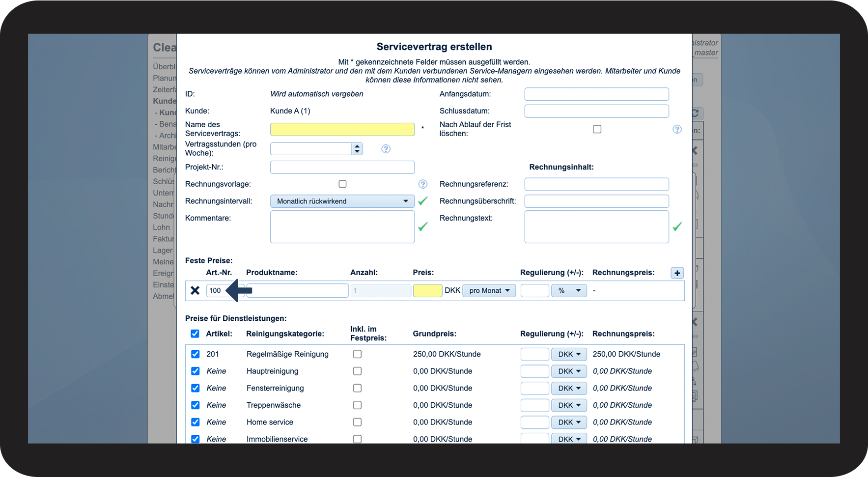Add a fixed price row with plus button
The width and height of the screenshot is (868, 477).
[677, 273]
